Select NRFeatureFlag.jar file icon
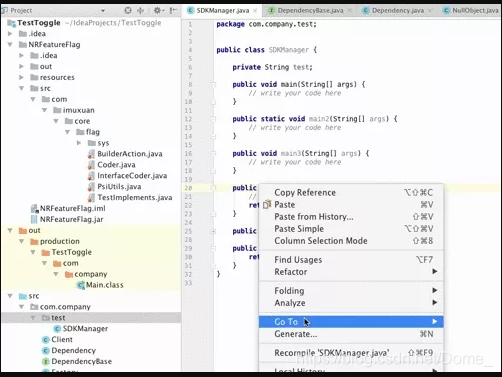Viewport: 502px width, 377px height. 34,219
